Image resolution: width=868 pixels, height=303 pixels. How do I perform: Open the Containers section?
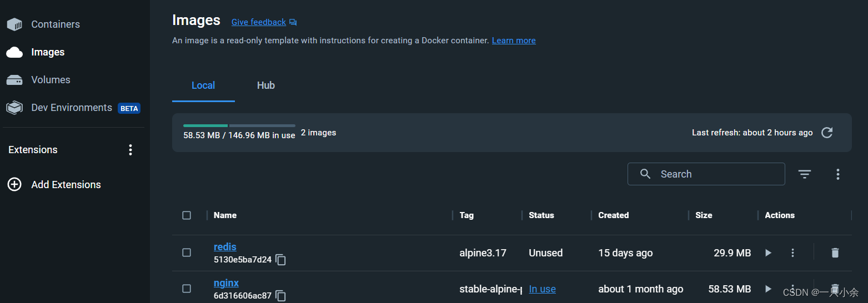55,24
